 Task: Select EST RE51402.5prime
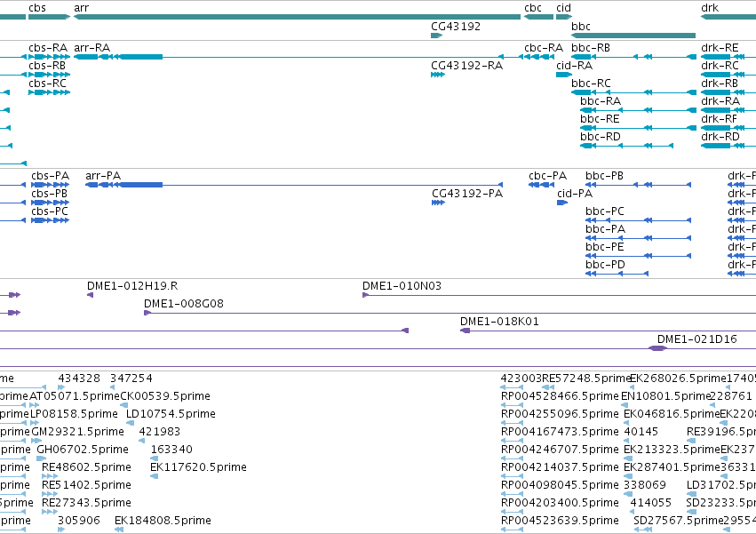click(x=50, y=494)
